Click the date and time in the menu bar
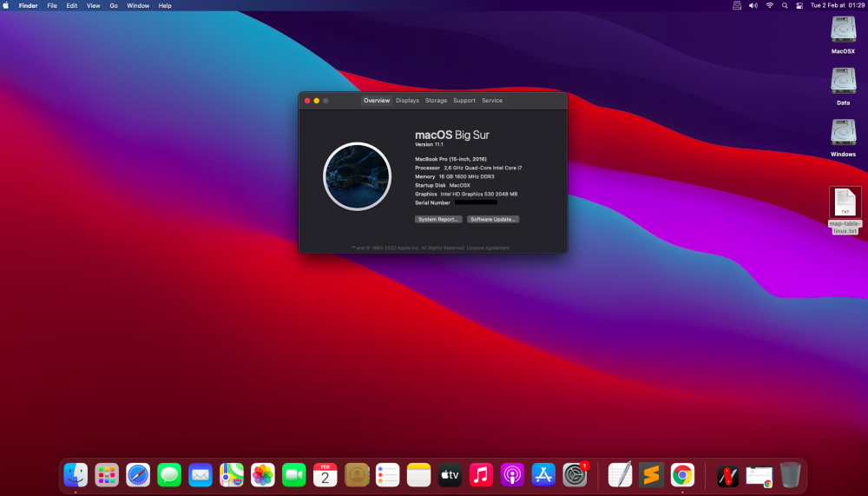 click(838, 5)
